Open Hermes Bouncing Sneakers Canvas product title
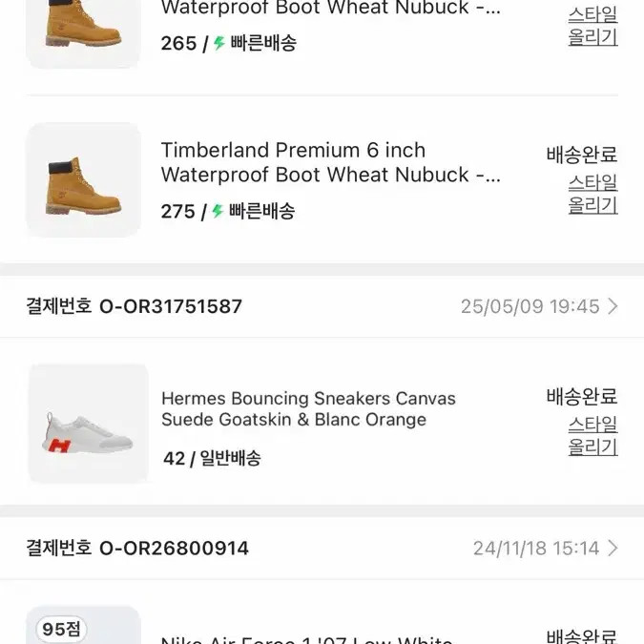Screen dimensions: 644x644 308,409
